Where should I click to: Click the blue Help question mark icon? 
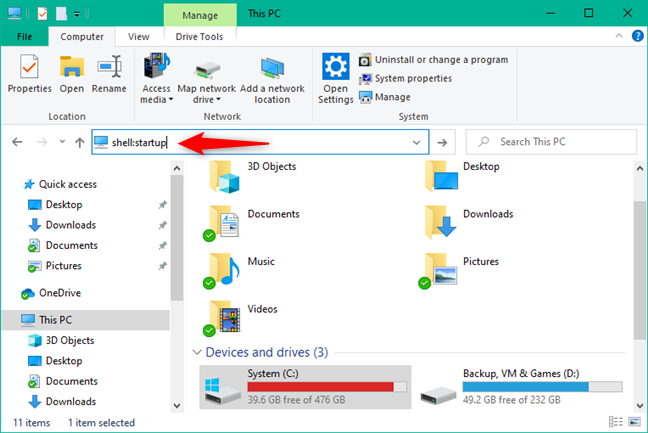(x=637, y=36)
